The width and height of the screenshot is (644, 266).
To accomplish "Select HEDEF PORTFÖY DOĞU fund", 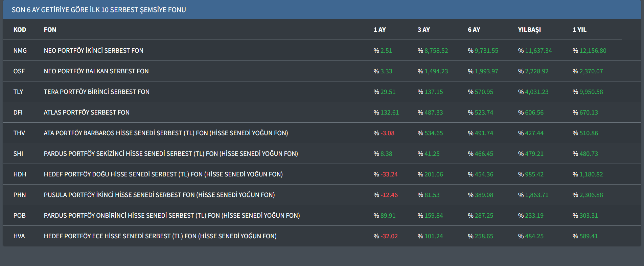I will pos(163,174).
